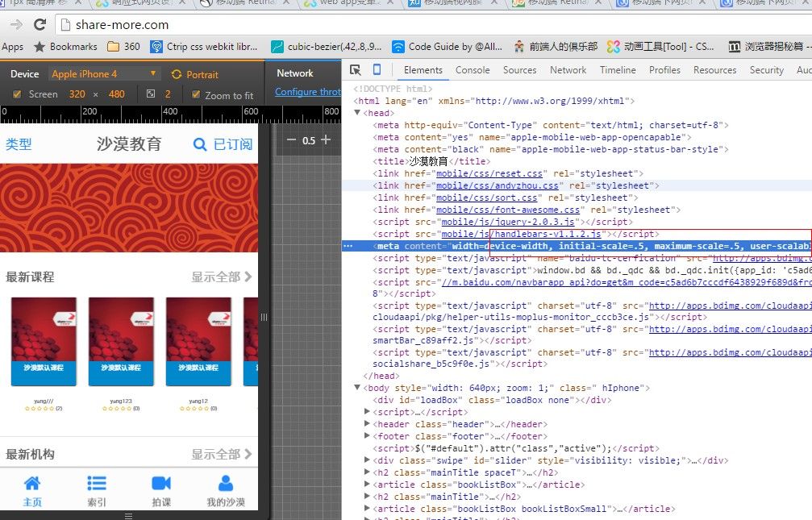Tap the user profile icon in bottom nav
This screenshot has height=520, width=812.
pyautogui.click(x=226, y=483)
